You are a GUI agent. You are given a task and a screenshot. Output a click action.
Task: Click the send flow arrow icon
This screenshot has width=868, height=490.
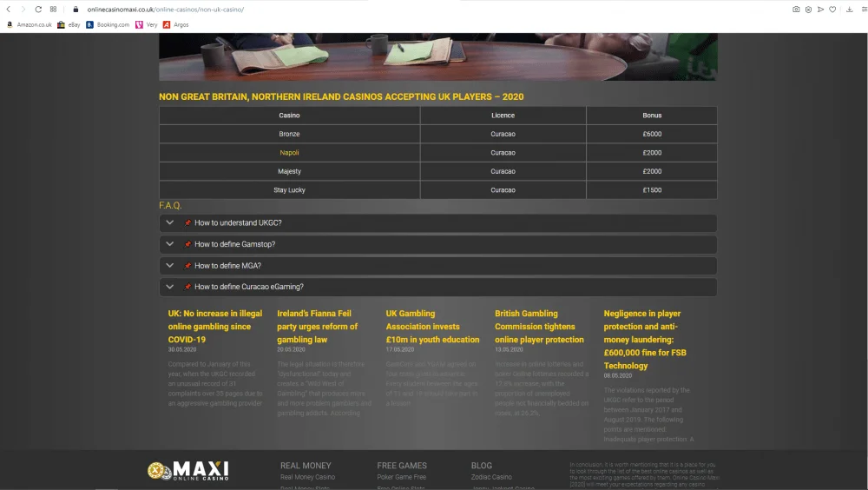point(820,10)
